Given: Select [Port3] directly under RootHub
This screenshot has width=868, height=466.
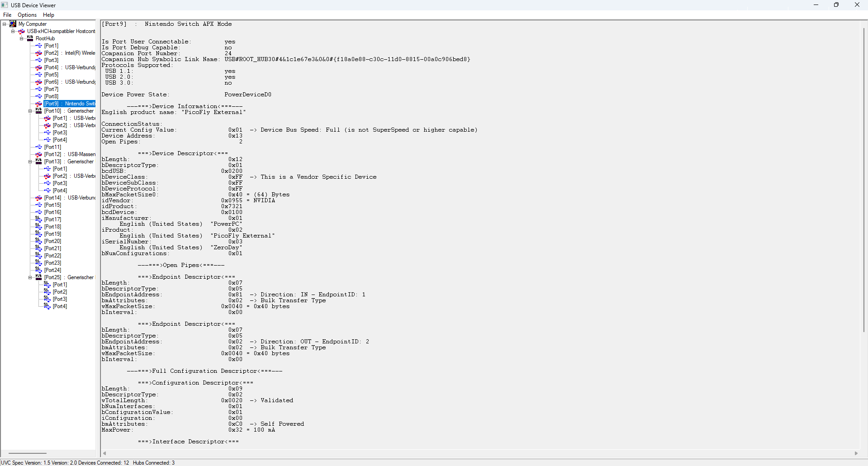Looking at the screenshot, I should [51, 60].
